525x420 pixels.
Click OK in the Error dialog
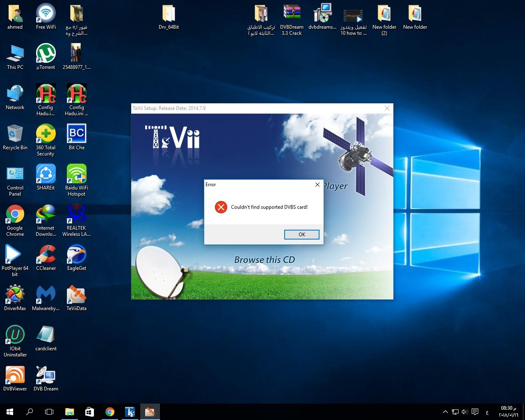[x=302, y=235]
